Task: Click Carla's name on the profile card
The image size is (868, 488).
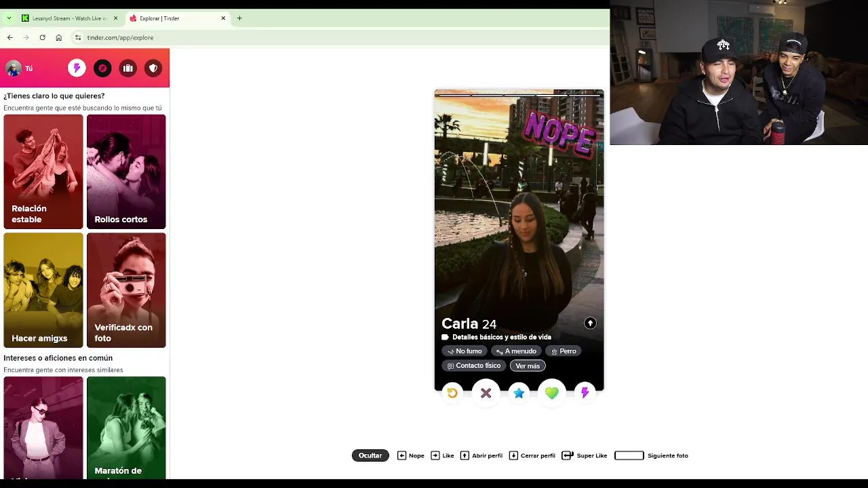Action: pyautogui.click(x=460, y=324)
